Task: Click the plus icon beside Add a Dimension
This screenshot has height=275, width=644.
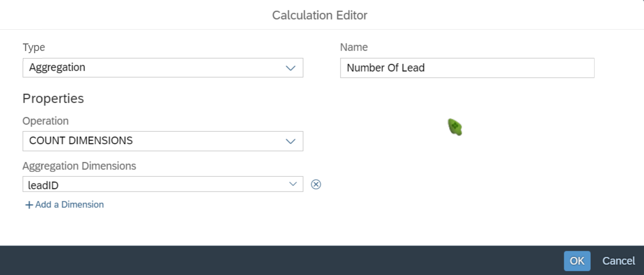Action: pyautogui.click(x=29, y=205)
